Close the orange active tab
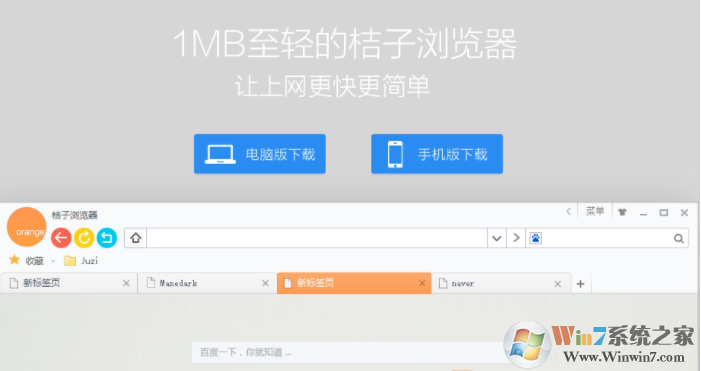 pos(422,283)
